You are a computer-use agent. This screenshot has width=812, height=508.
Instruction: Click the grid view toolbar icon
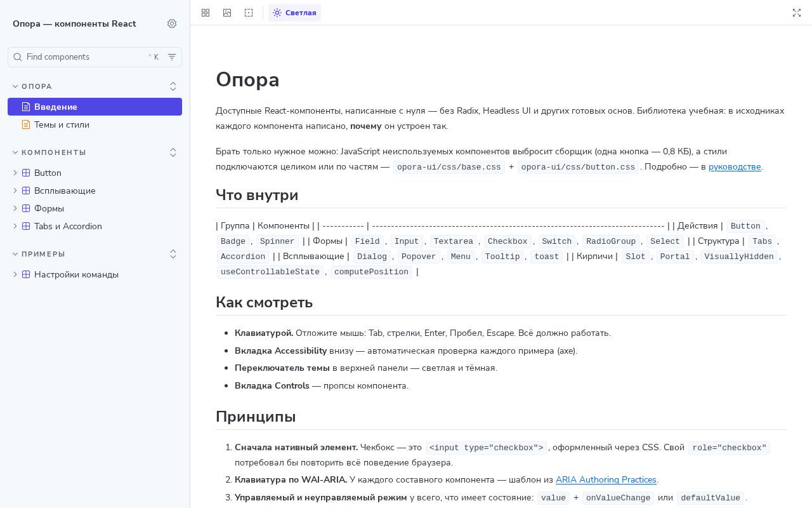coord(206,13)
